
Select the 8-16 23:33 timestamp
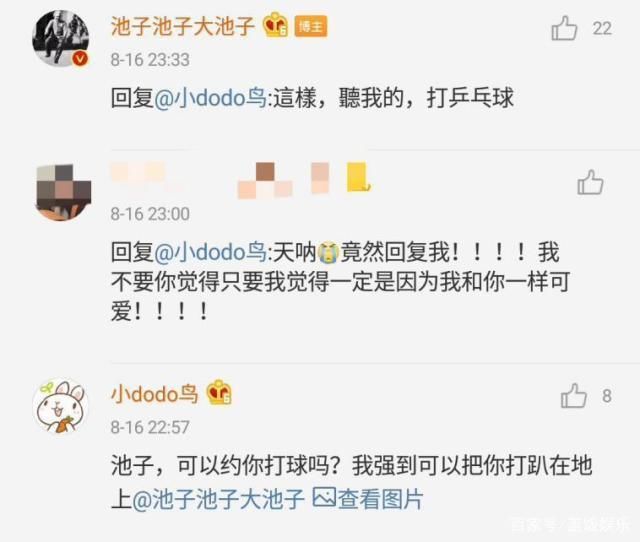[150, 60]
